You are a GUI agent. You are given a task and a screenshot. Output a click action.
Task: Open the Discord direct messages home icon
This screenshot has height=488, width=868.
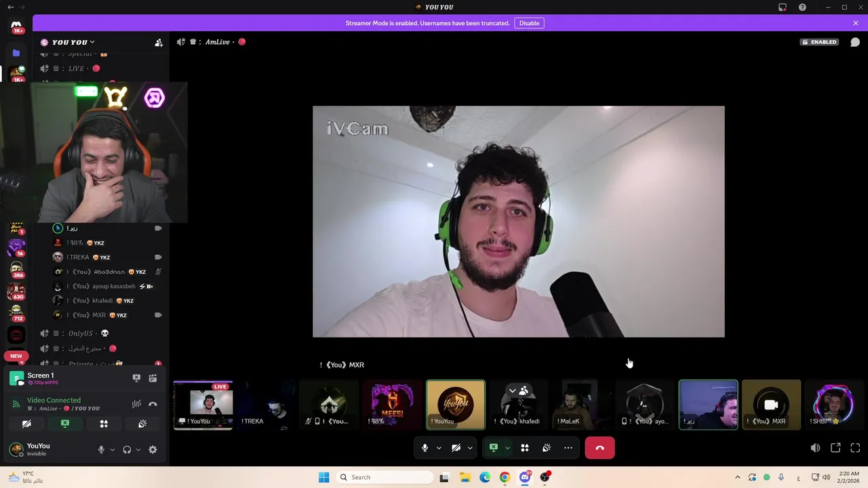[x=16, y=26]
